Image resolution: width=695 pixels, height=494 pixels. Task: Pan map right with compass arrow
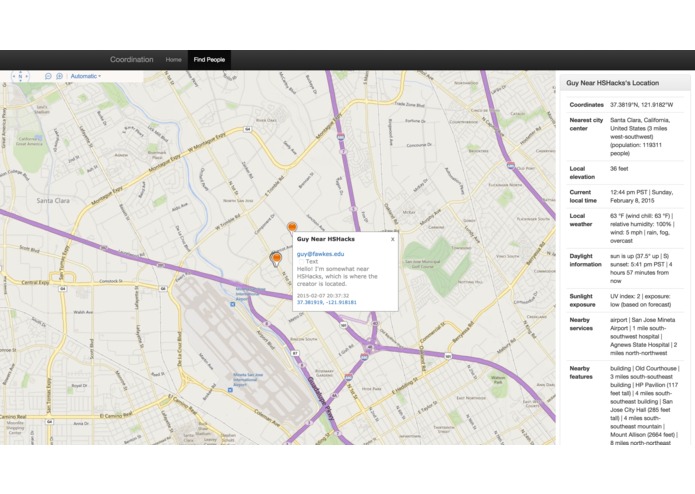(x=27, y=76)
